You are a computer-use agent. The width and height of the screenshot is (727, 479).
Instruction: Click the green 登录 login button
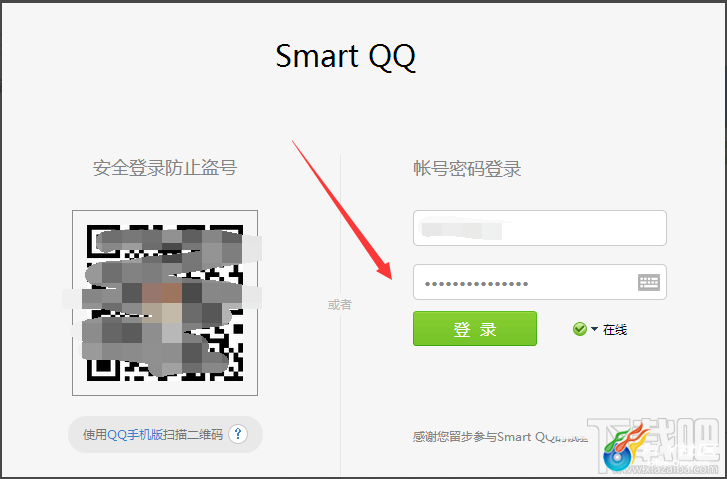[475, 328]
